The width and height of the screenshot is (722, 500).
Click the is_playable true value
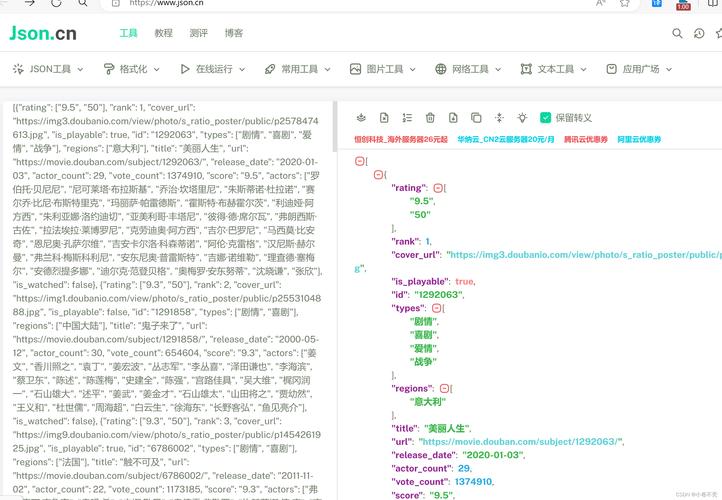[x=464, y=281]
